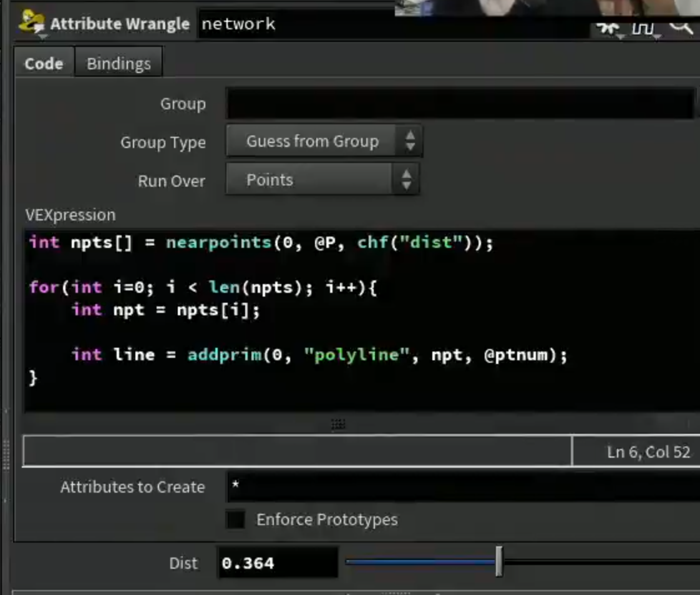The height and width of the screenshot is (595, 700).
Task: Click the magnifier search parameters icon
Action: (681, 27)
